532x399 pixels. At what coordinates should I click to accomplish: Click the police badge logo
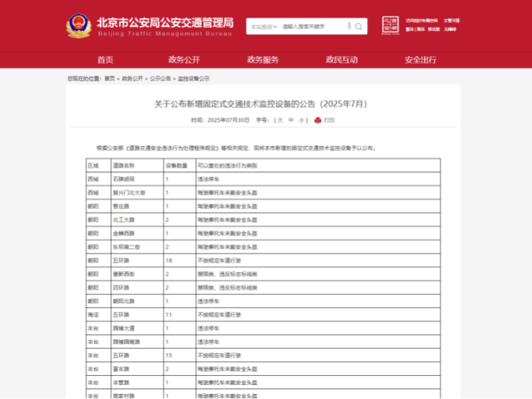79,27
